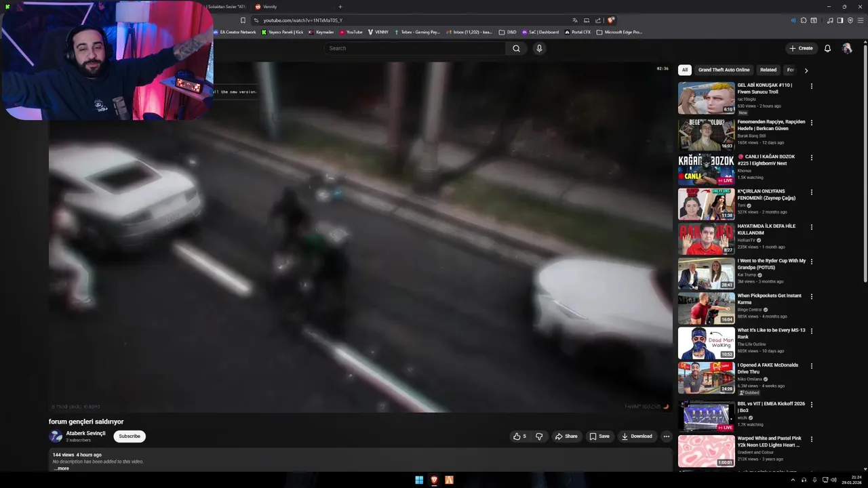Click the Brave Shields lion icon
Viewport: 868px width, 488px height.
point(611,20)
